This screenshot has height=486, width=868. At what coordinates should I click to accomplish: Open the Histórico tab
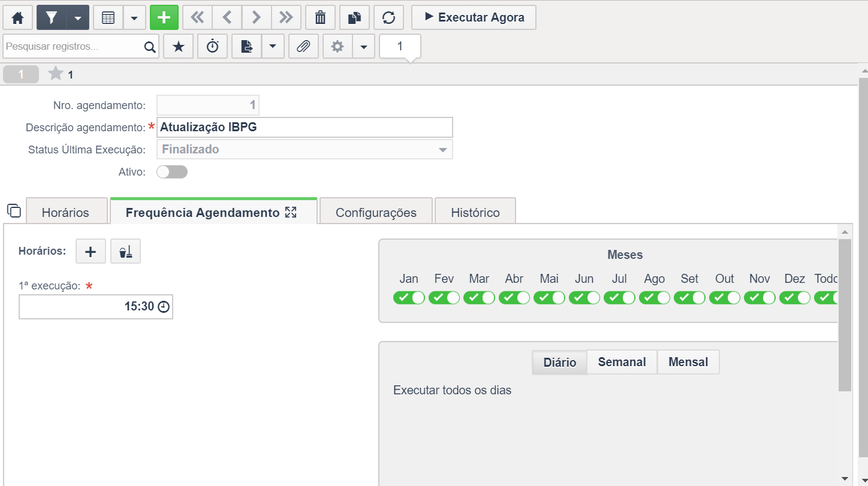(475, 212)
